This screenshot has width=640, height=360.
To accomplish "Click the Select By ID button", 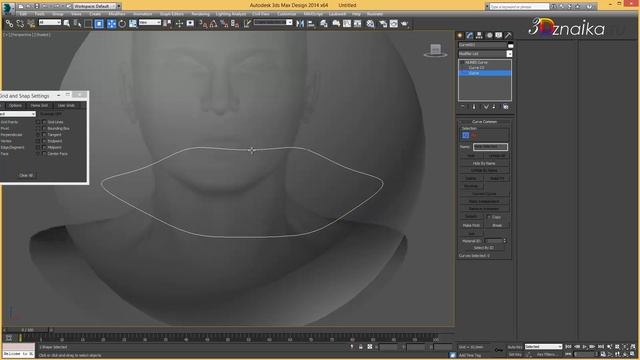I will tap(484, 248).
